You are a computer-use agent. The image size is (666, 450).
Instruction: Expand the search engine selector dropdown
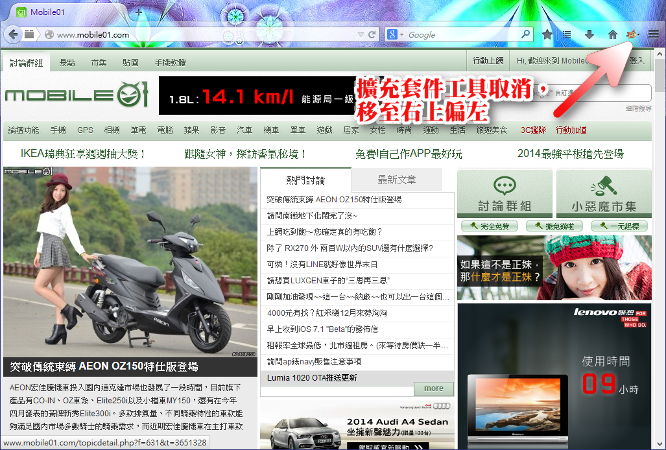coord(402,35)
